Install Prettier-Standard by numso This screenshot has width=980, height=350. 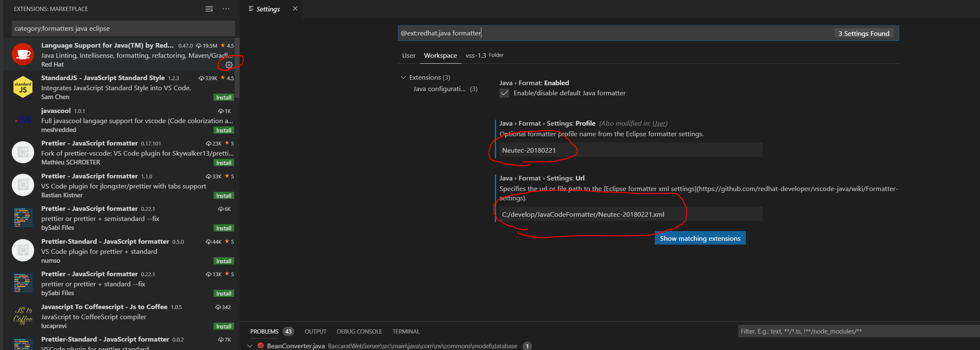coord(224,261)
